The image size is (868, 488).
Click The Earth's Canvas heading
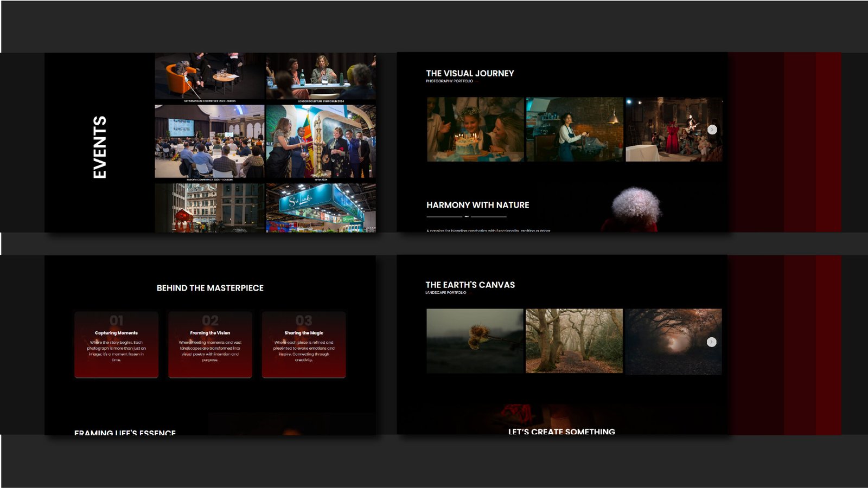click(x=470, y=285)
